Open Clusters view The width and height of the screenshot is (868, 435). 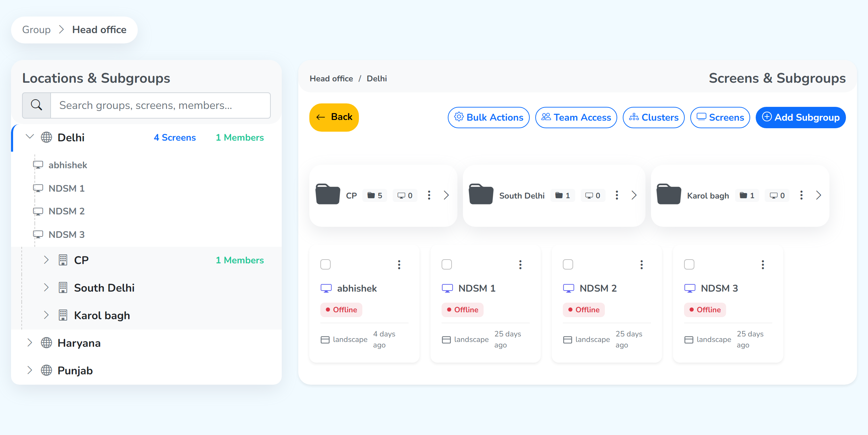tap(653, 117)
